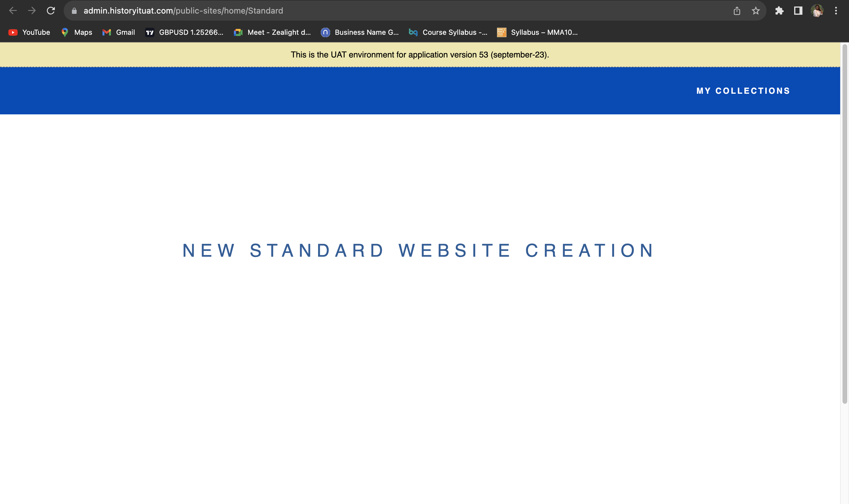Reload the current page
Image resolution: width=849 pixels, height=504 pixels.
51,11
